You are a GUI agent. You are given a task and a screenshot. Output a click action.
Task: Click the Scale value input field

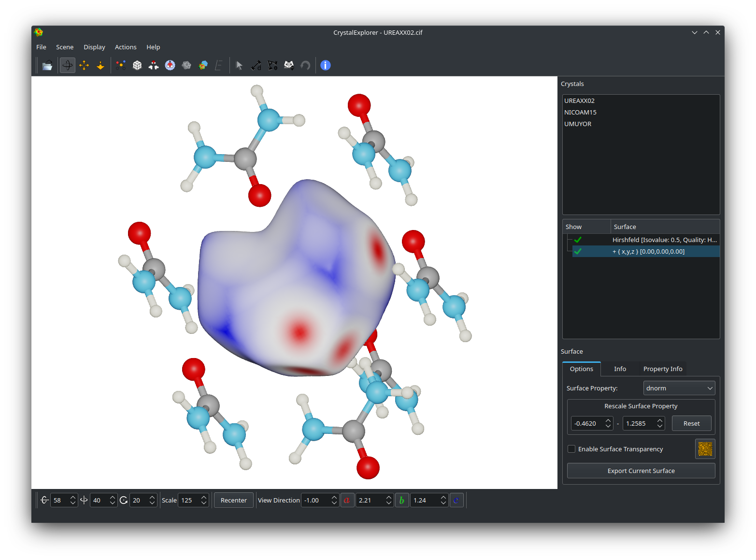[x=188, y=501]
